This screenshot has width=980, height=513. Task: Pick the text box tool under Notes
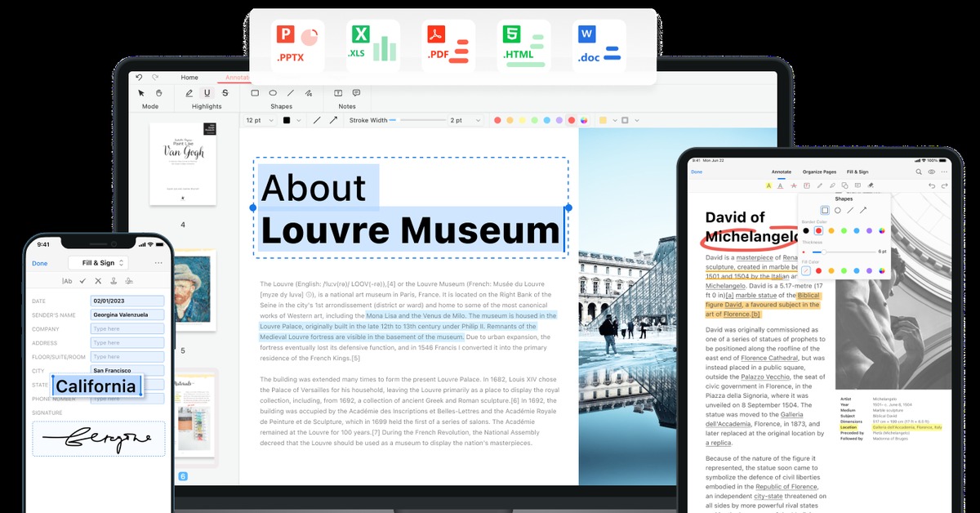pyautogui.click(x=339, y=93)
